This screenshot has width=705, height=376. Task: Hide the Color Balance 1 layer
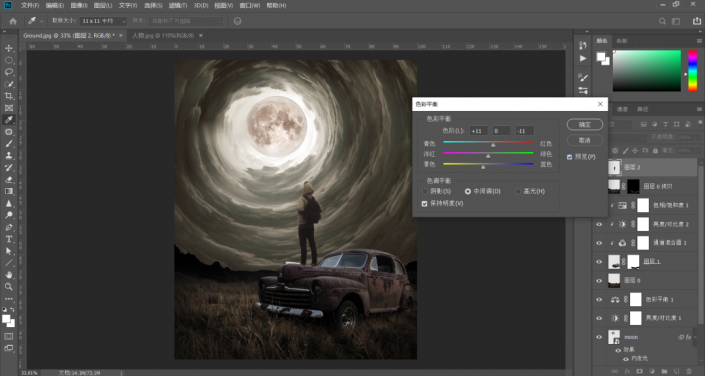(599, 300)
